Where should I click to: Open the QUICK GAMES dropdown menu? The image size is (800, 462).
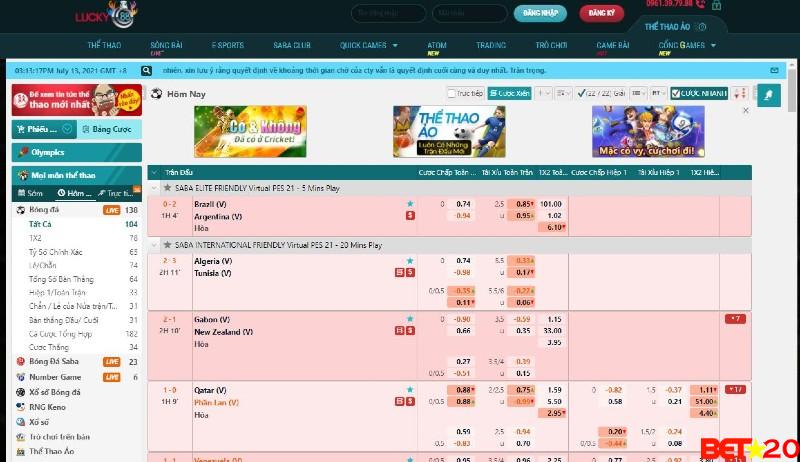368,45
